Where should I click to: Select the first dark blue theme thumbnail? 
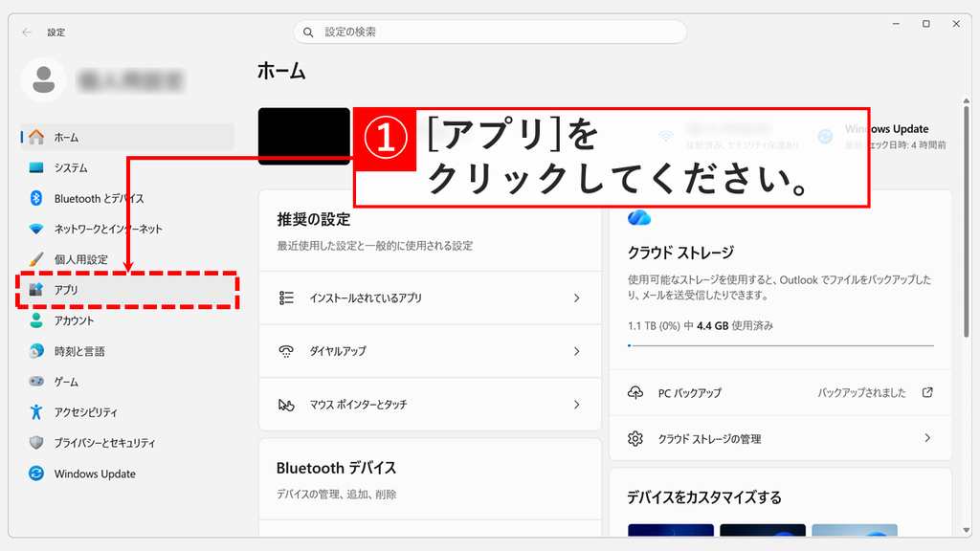coord(671,530)
